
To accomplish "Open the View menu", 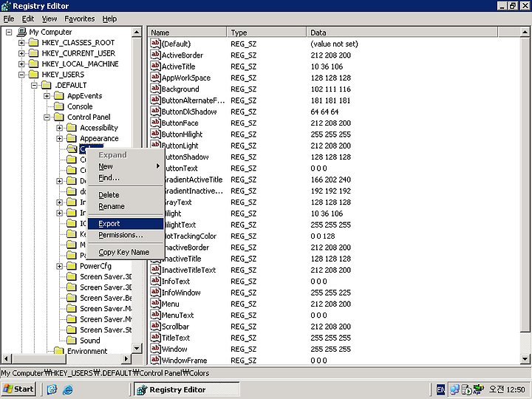I will click(x=50, y=18).
